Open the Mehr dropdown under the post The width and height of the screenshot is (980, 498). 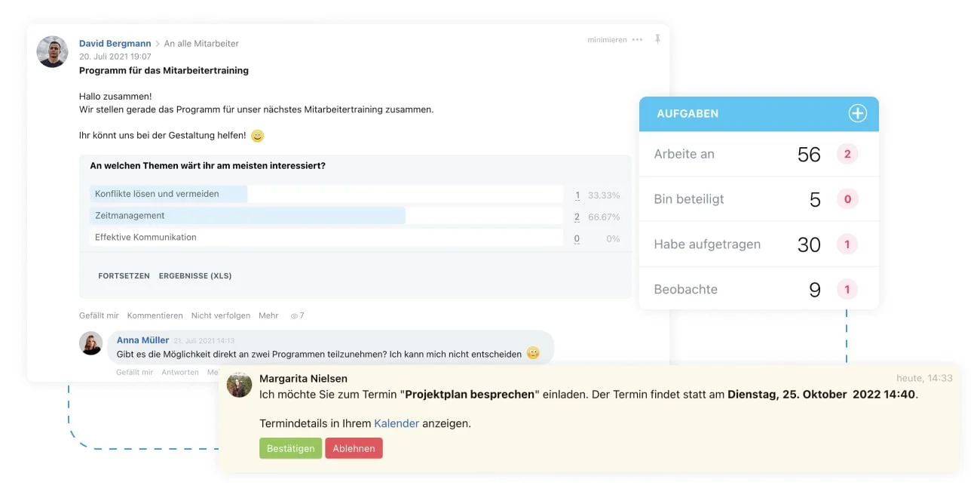point(268,315)
